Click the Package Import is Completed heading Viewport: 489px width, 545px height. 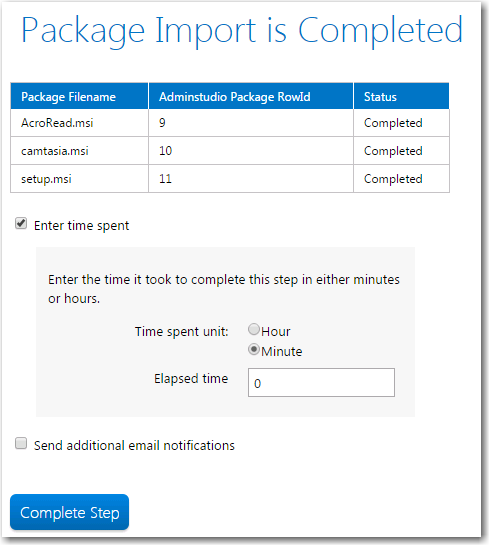242,31
